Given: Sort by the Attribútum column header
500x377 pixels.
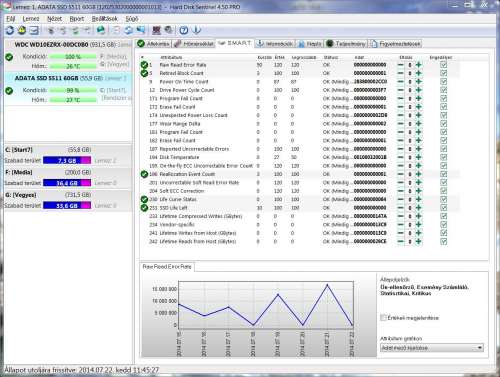Looking at the screenshot, I should click(x=171, y=57).
